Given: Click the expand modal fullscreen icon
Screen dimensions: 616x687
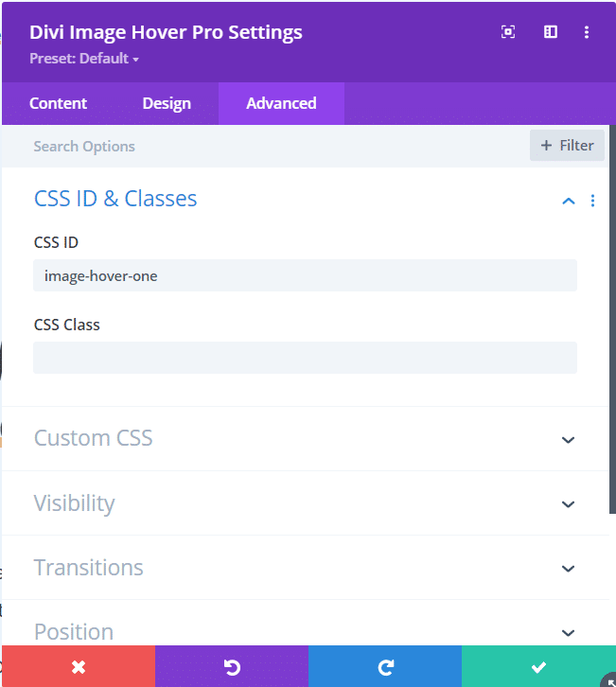Looking at the screenshot, I should [508, 32].
